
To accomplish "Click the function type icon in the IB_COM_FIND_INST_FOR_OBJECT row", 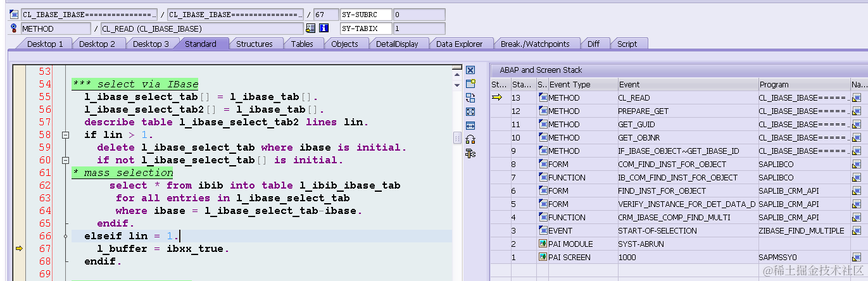I will [x=543, y=177].
